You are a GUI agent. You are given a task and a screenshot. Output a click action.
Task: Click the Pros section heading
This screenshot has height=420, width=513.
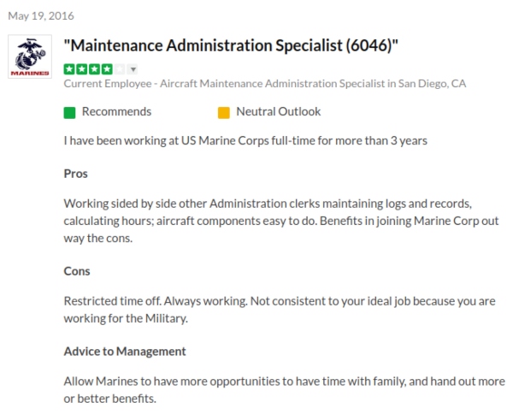pyautogui.click(x=76, y=174)
